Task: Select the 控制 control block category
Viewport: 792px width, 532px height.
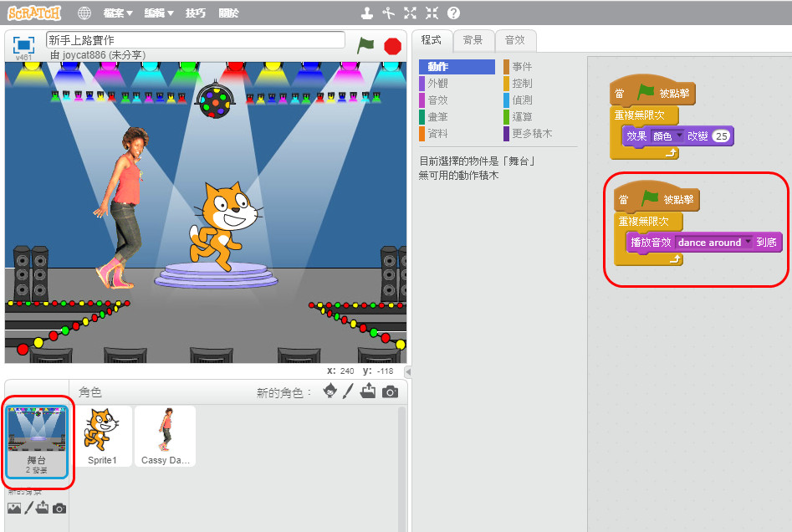Action: [540, 84]
